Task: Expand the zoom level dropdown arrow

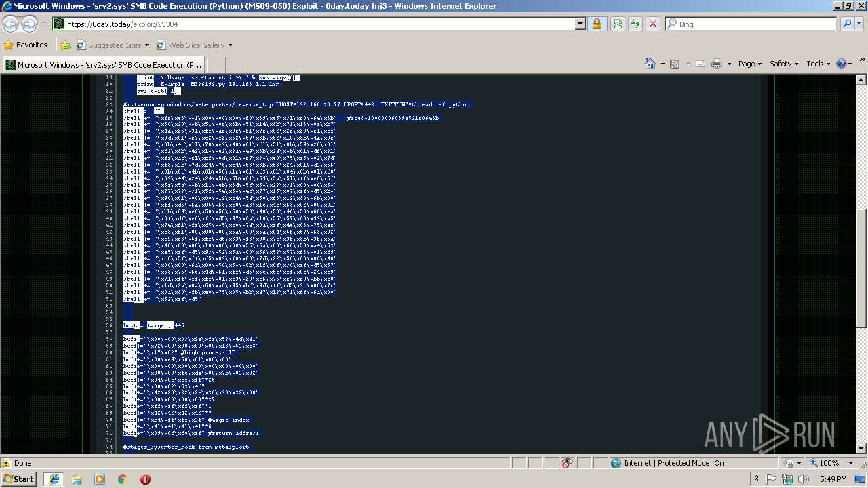Action: pos(850,463)
